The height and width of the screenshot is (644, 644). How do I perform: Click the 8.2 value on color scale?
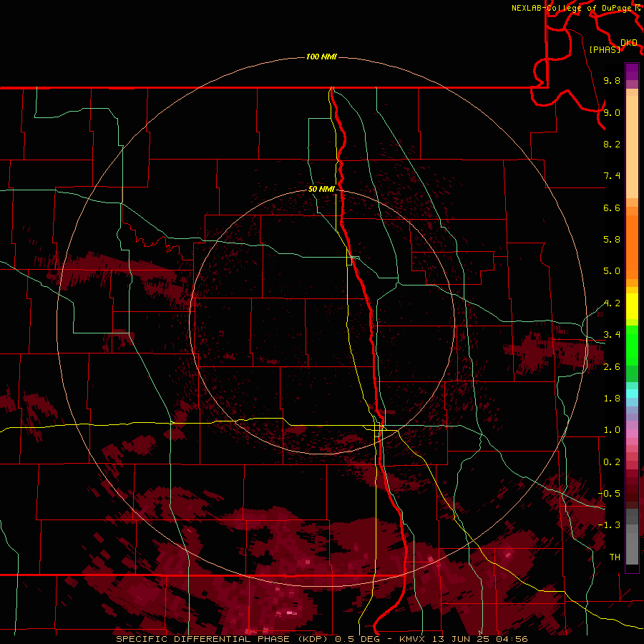(612, 144)
